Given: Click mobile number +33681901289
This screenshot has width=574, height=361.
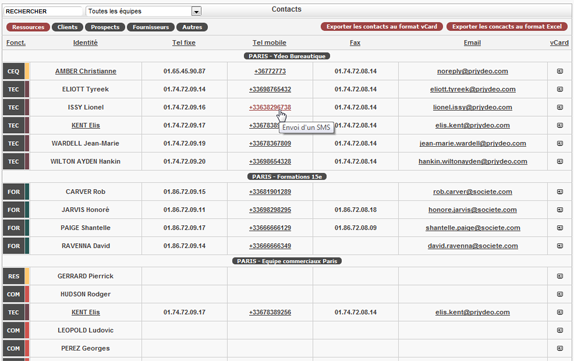Looking at the screenshot, I should point(270,191).
